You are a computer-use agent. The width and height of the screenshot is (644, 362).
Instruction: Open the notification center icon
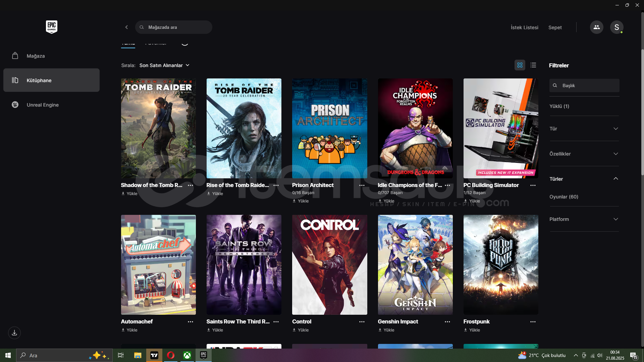(634, 356)
